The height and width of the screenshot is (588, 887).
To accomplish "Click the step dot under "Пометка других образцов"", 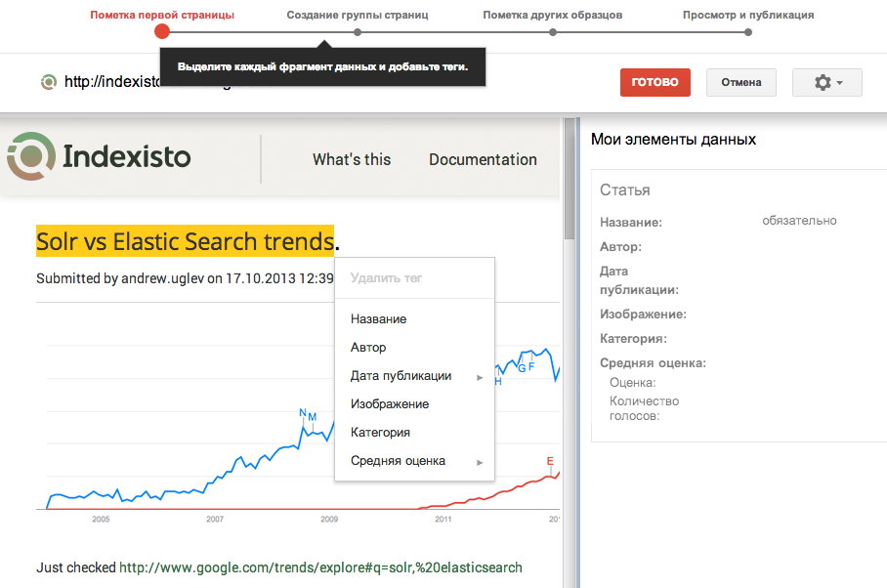I will pos(552,31).
